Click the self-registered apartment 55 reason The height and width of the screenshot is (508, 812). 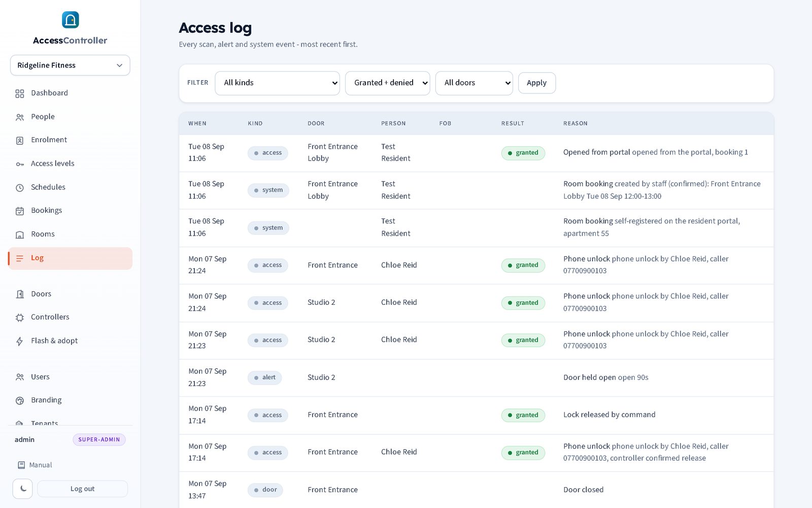(652, 227)
